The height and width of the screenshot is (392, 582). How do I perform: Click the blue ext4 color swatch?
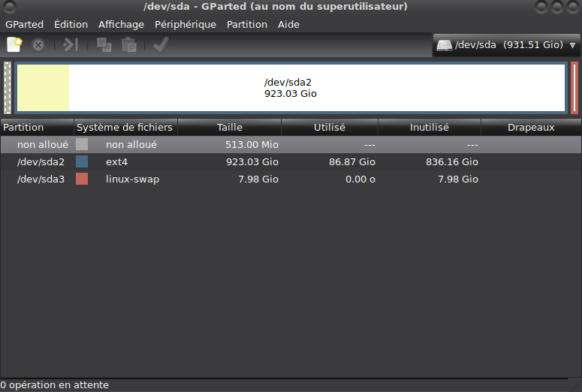pyautogui.click(x=82, y=161)
